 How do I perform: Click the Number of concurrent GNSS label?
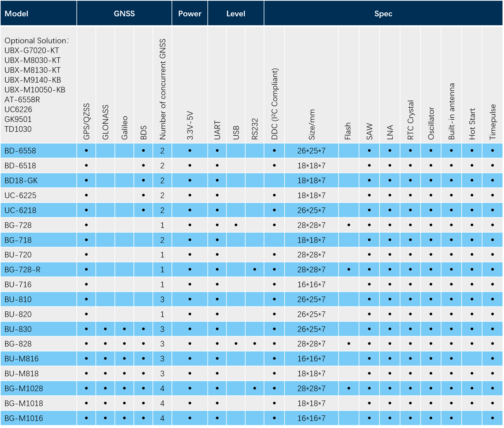[x=162, y=89]
